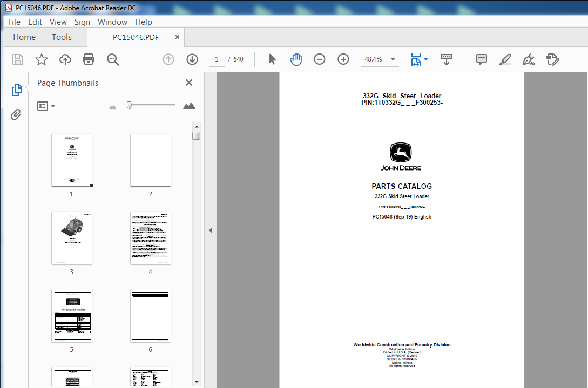Select page 1 thumbnail

pos(72,160)
